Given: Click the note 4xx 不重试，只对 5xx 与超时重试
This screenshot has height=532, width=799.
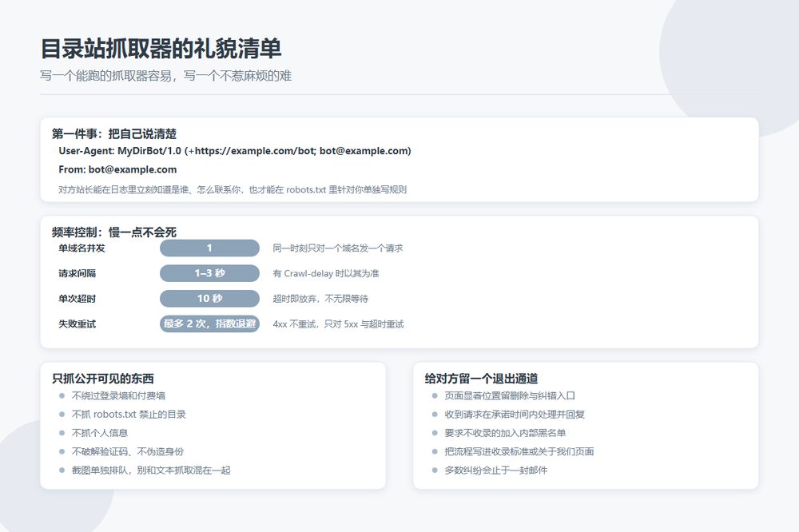Looking at the screenshot, I should click(338, 324).
